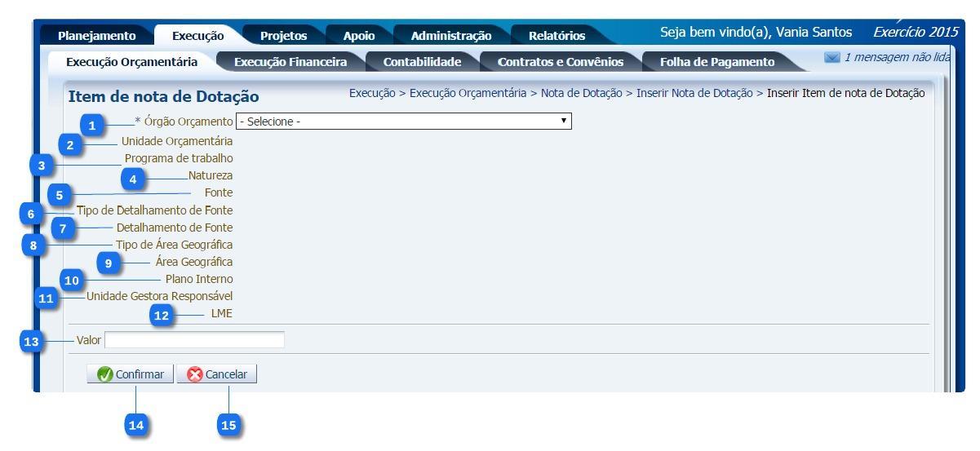Image resolution: width=980 pixels, height=451 pixels.
Task: Switch to Execução Financeira subtab
Action: (x=290, y=62)
